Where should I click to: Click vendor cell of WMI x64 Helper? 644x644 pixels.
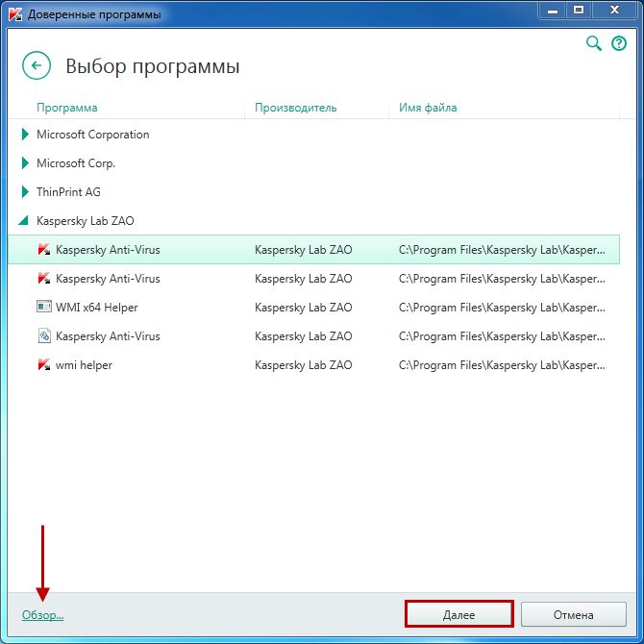click(x=304, y=308)
